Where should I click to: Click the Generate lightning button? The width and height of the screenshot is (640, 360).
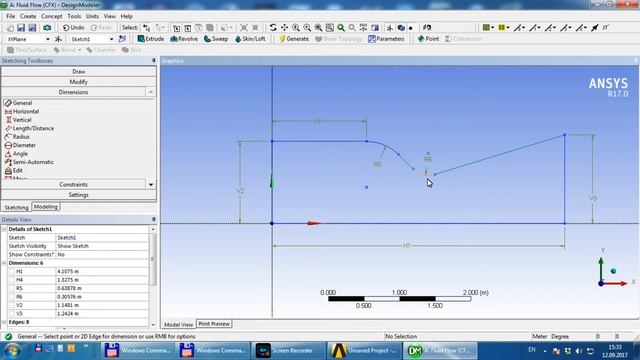294,39
